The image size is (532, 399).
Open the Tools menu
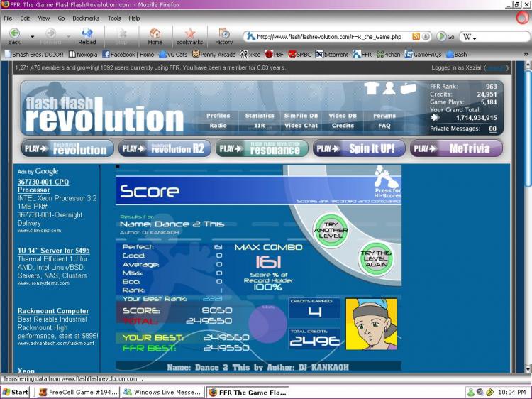tap(114, 18)
